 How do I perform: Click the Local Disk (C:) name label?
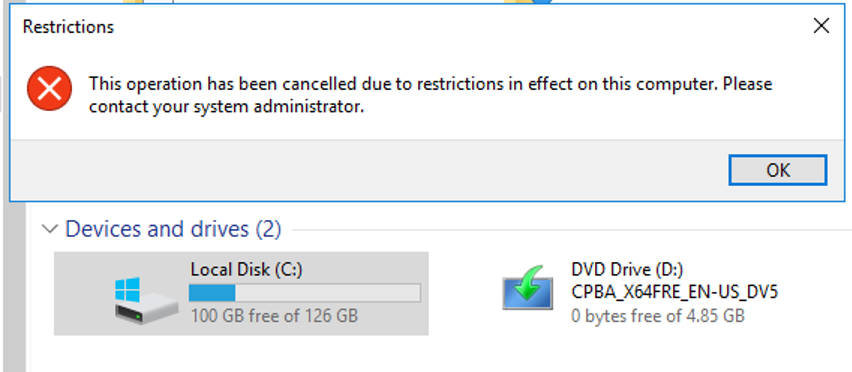tap(246, 269)
